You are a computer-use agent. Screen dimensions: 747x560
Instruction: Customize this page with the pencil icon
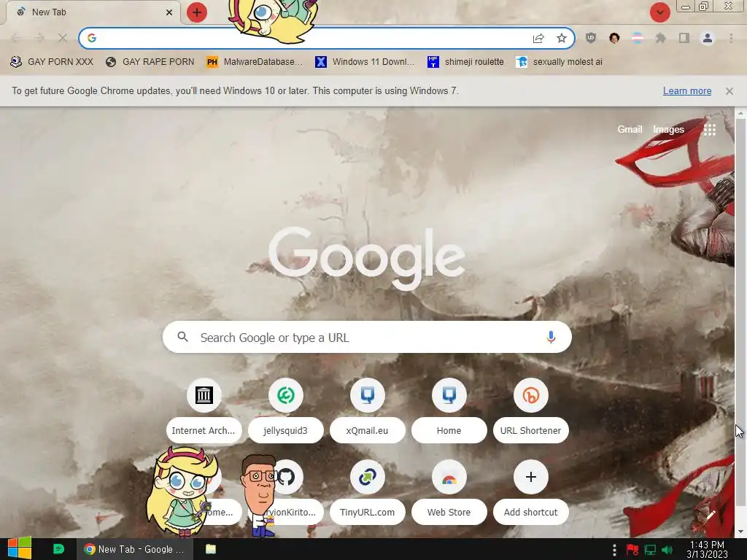711,515
